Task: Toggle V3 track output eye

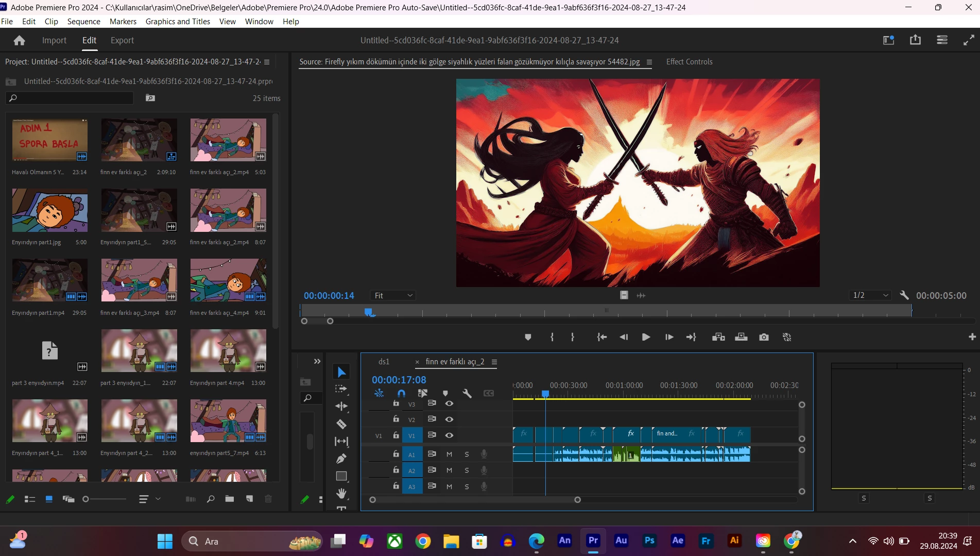Action: [449, 403]
